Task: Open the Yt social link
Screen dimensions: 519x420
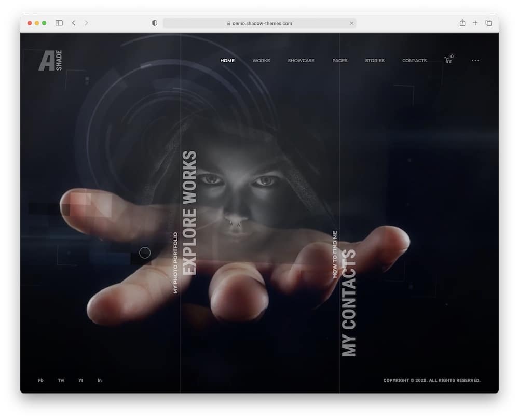Action: [81, 380]
